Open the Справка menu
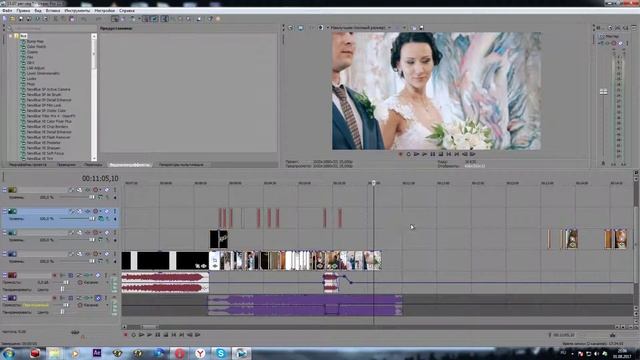This screenshot has height=360, width=640. tap(127, 11)
